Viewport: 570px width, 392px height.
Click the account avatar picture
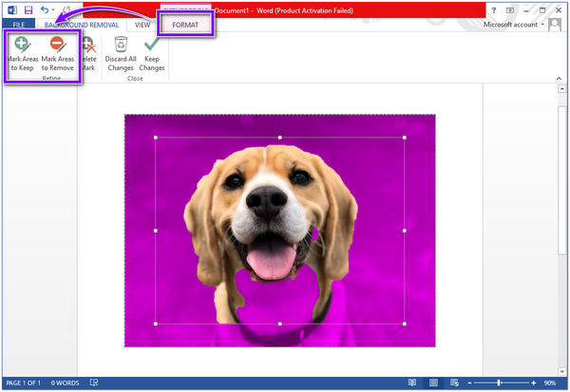555,25
